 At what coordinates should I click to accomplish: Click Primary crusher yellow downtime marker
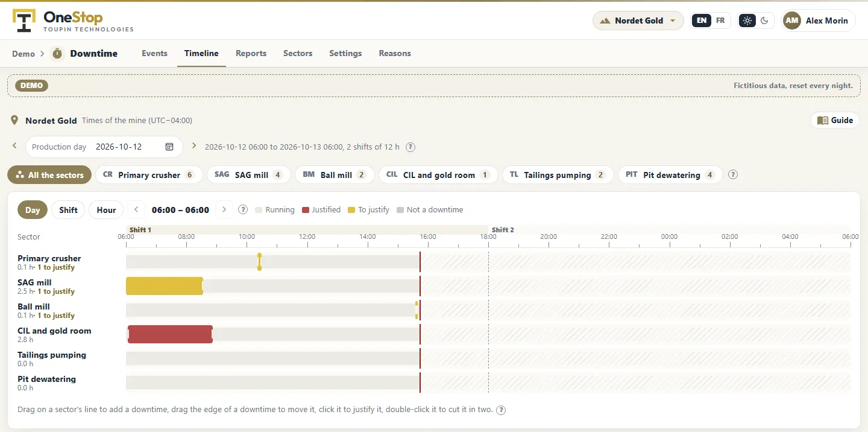tap(259, 262)
